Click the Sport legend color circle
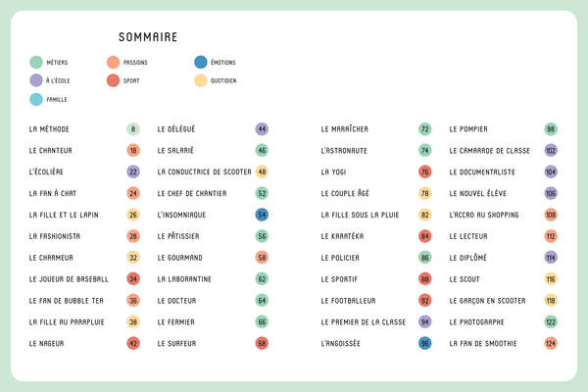This screenshot has width=588, height=392. click(114, 80)
